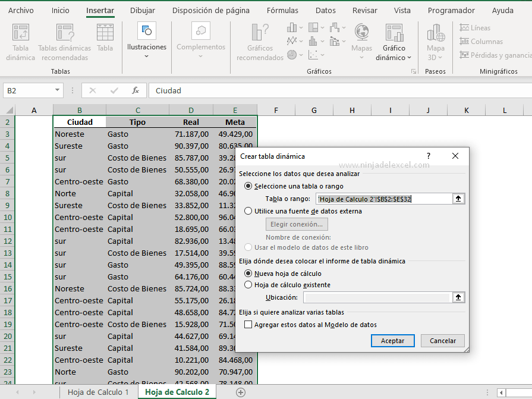Image resolution: width=532 pixels, height=399 pixels.
Task: Expand the Gráficos group dialog launcher
Action: pos(414,71)
